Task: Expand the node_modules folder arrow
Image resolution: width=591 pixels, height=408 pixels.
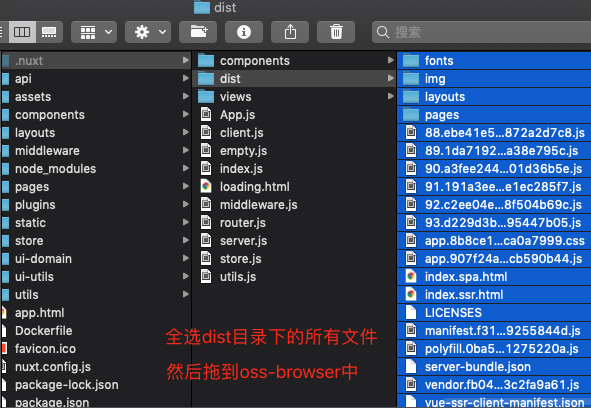Action: coord(185,169)
